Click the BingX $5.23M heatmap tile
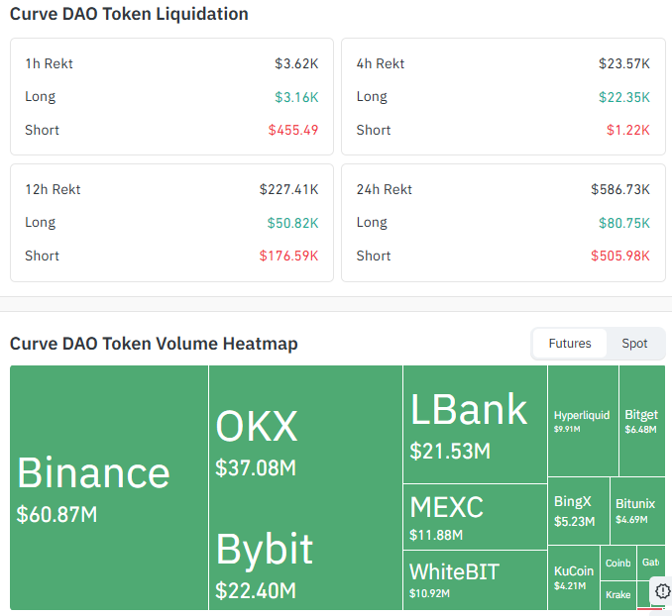Screen dimensions: 672x616 click(579, 511)
